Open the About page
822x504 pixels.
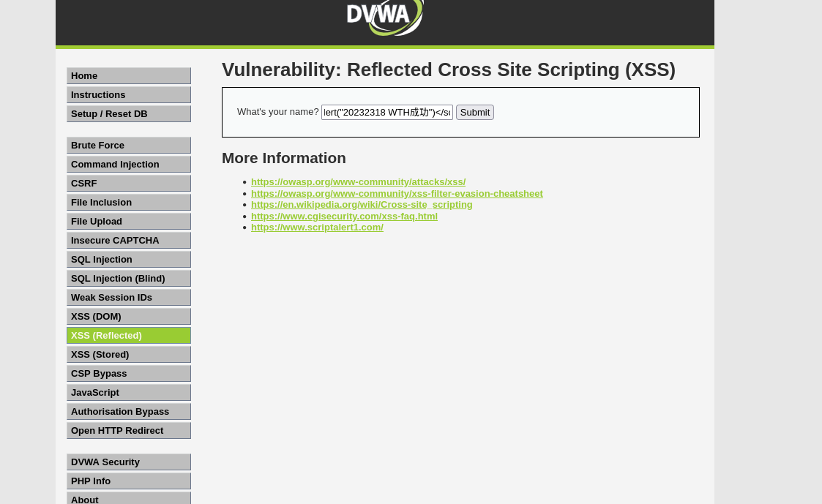click(128, 498)
